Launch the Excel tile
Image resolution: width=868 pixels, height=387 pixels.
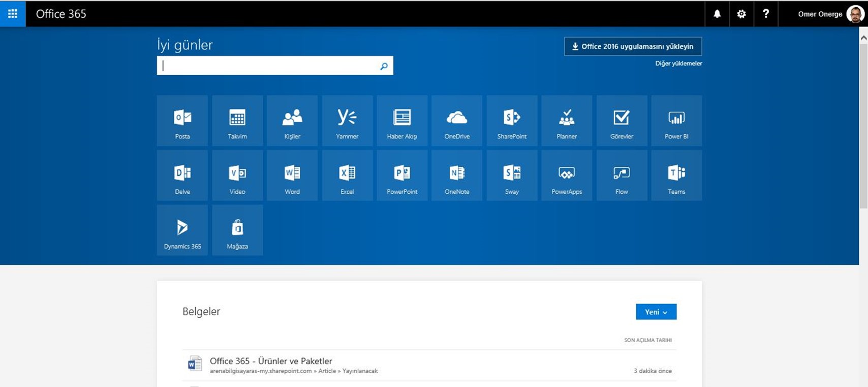pyautogui.click(x=347, y=175)
